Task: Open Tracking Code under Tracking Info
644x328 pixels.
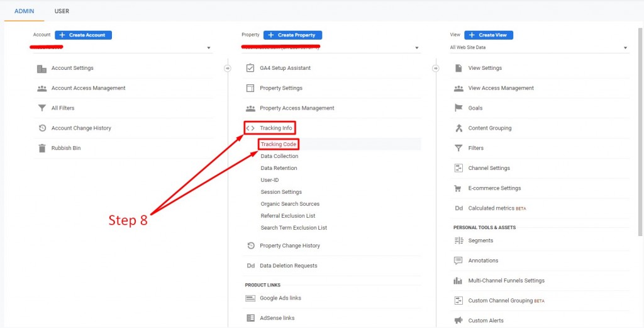Action: [279, 144]
